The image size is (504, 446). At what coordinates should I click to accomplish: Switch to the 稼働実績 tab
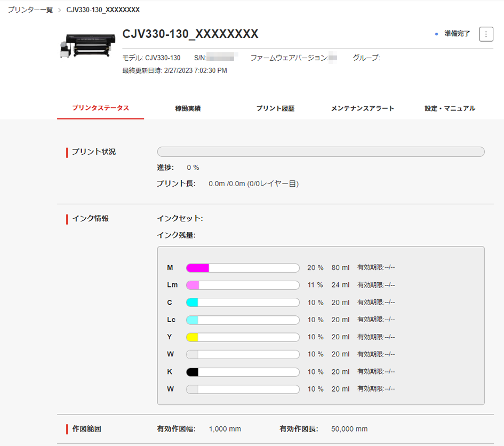tap(188, 108)
